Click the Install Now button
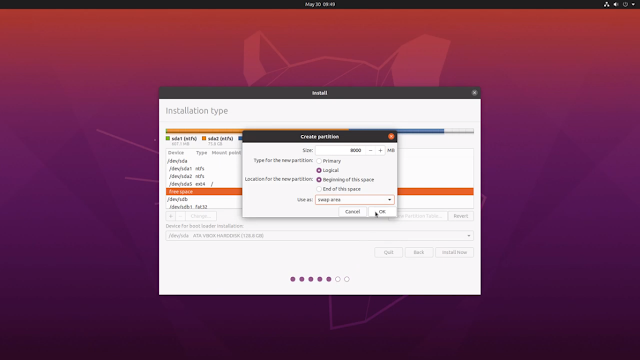Viewport: 640px width, 360px height. (x=454, y=252)
